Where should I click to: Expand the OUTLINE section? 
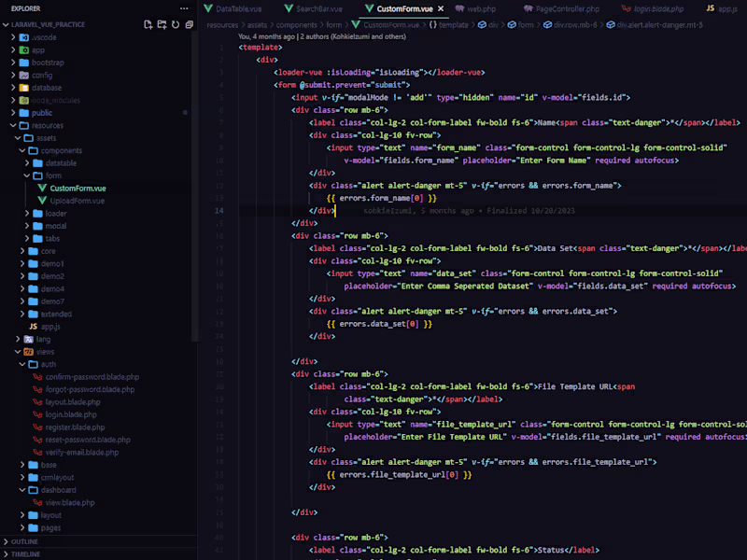pos(25,541)
